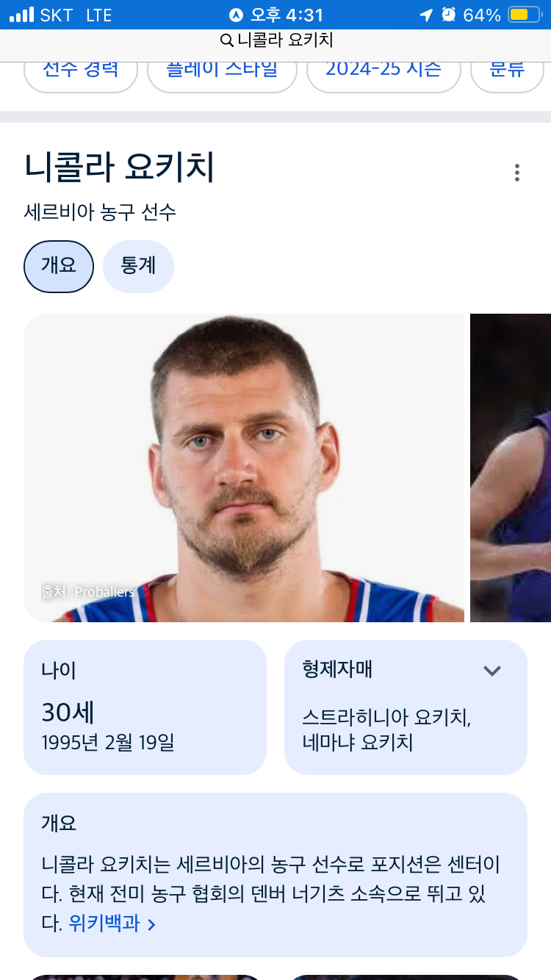The image size is (551, 980).
Task: Tap the 플레이 스타일 chip
Action: (222, 72)
